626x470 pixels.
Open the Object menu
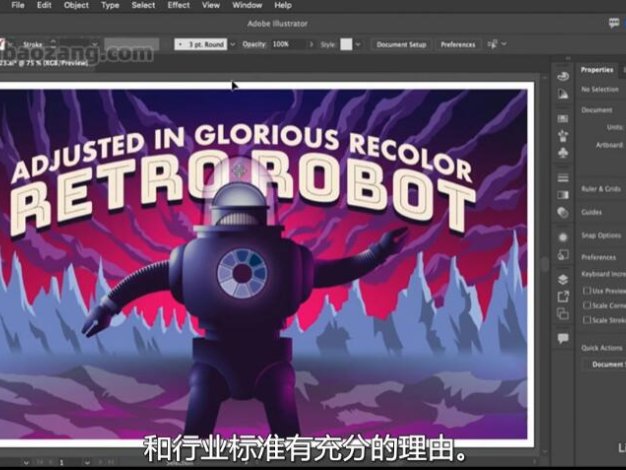pos(76,5)
